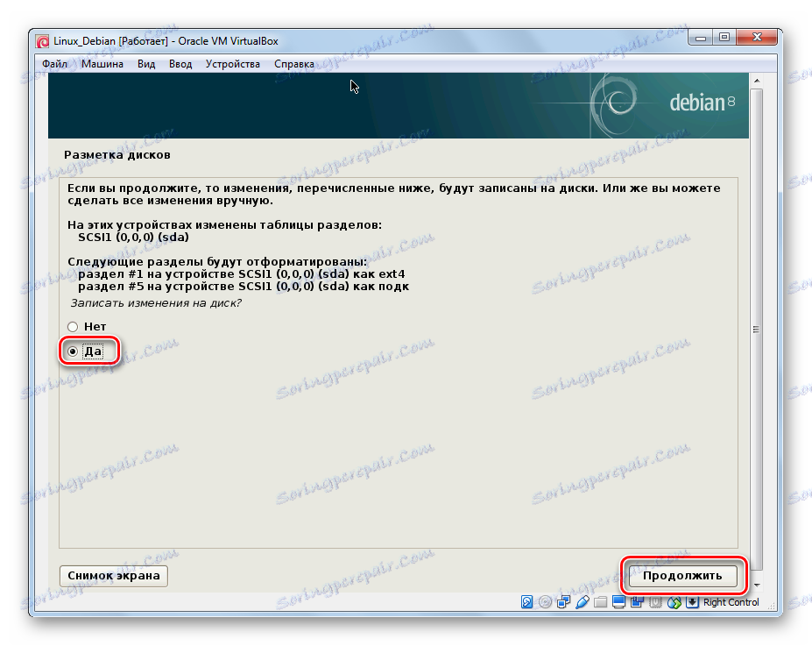Open the Справка menu
812x646 pixels.
click(294, 64)
